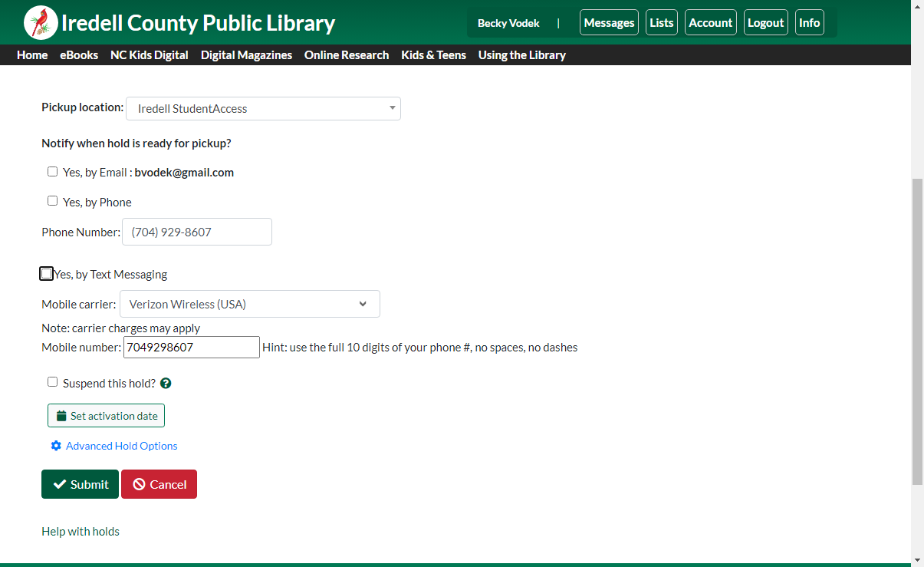The height and width of the screenshot is (567, 924).
Task: Check the Yes, by Text Messaging box
Action: (47, 274)
